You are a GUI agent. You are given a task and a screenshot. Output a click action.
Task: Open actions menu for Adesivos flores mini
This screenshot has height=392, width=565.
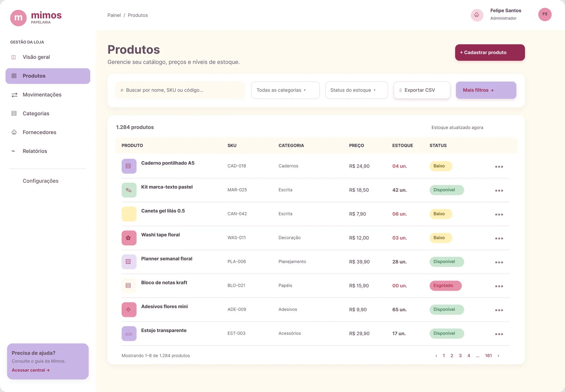click(499, 310)
